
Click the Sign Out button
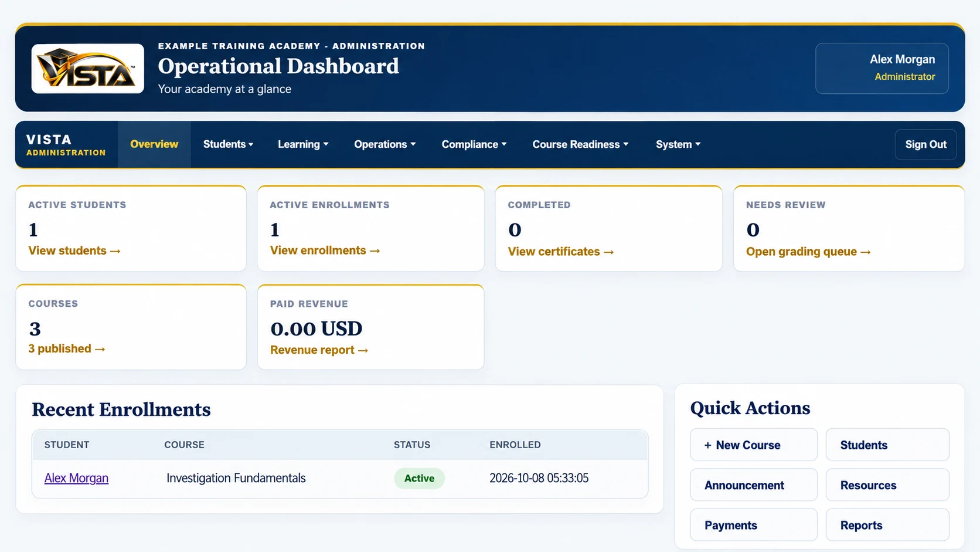[x=925, y=144]
